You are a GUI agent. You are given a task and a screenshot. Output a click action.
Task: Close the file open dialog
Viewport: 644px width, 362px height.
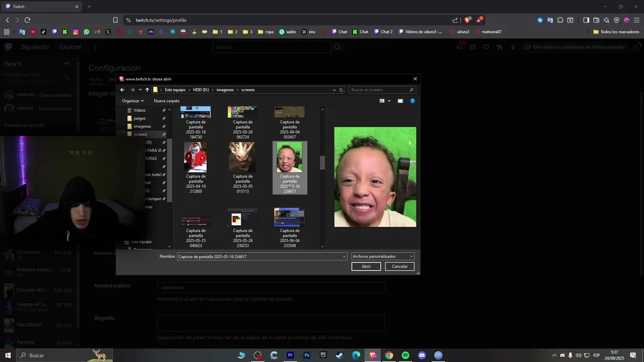(415, 79)
